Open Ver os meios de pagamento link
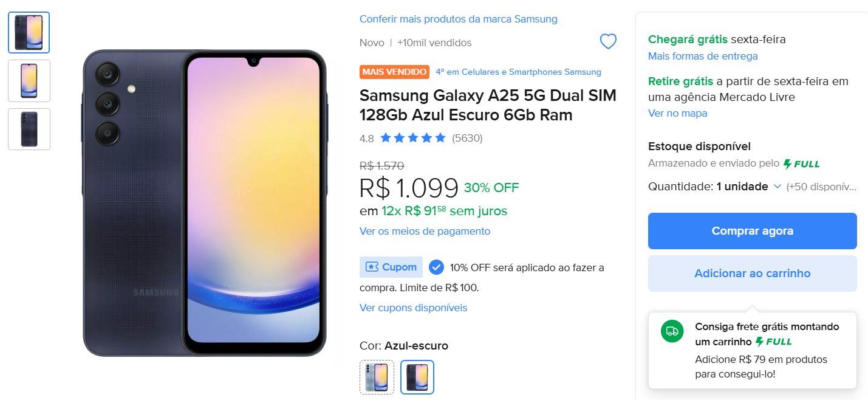Viewport: 868px width, 400px height. point(425,231)
